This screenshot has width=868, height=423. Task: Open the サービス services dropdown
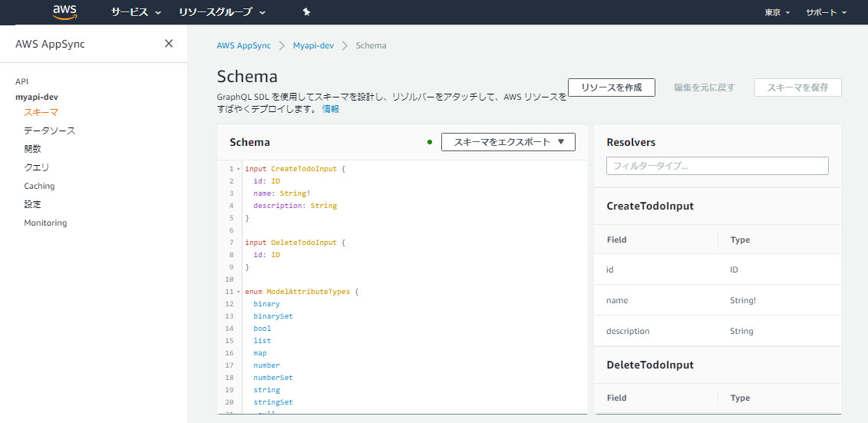(x=136, y=12)
